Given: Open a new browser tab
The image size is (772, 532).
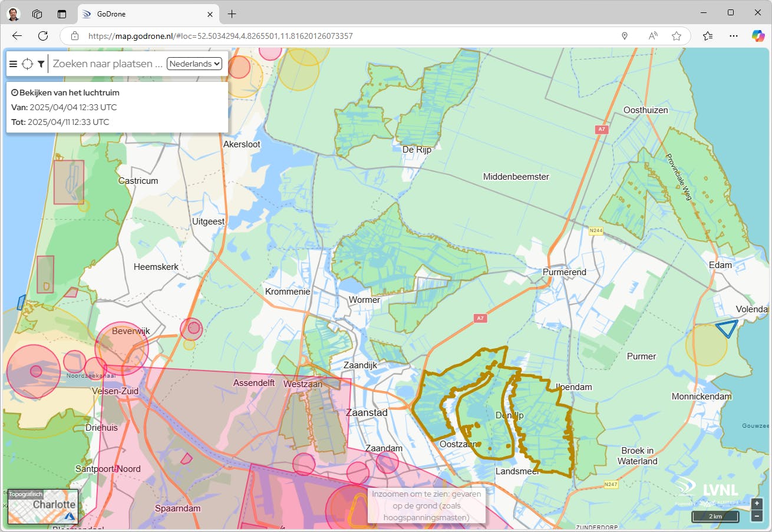Looking at the screenshot, I should coord(232,14).
